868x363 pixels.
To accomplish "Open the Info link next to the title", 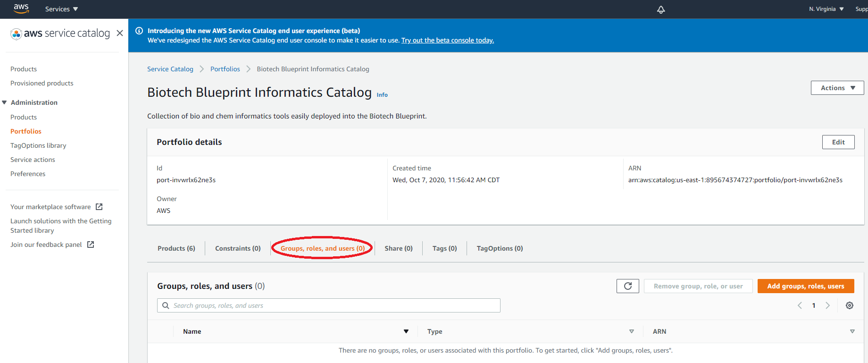I will click(x=382, y=95).
